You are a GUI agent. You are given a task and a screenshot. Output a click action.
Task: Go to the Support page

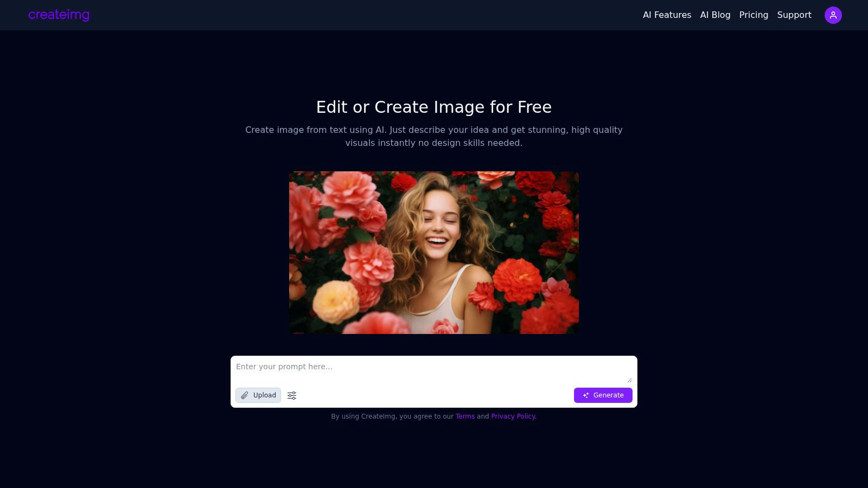click(794, 15)
